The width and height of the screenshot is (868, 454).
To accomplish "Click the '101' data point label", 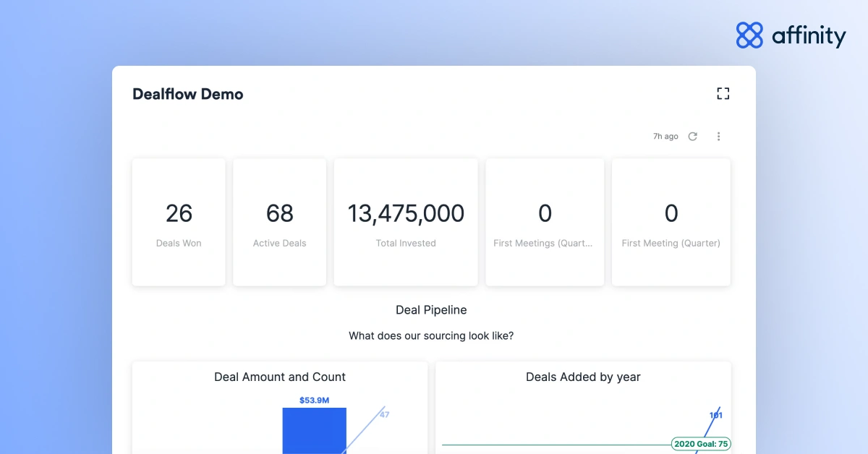I will [715, 415].
